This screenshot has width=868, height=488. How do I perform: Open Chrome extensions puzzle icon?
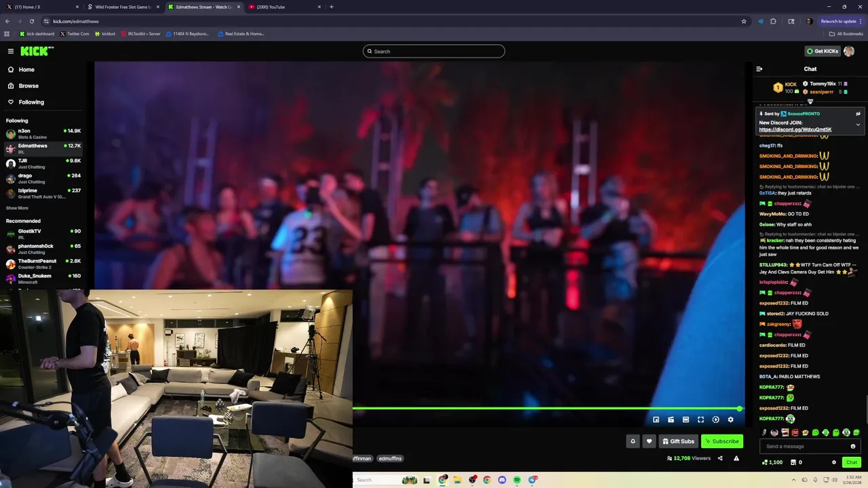pos(773,21)
